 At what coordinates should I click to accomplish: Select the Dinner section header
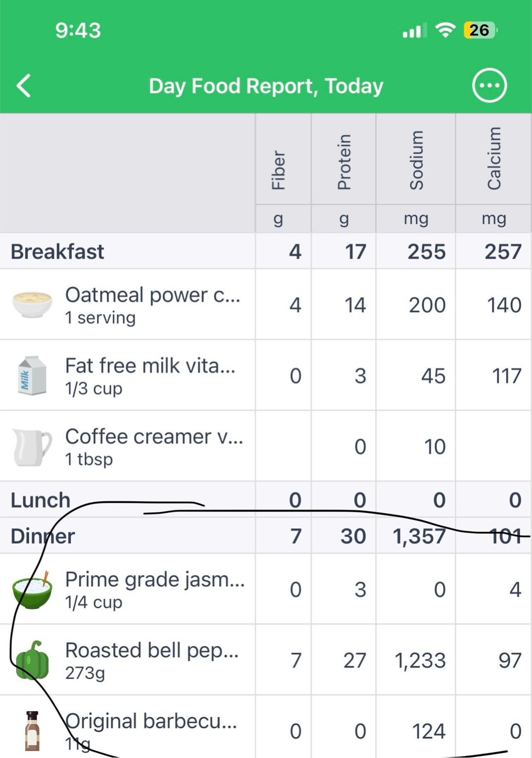tap(266, 535)
